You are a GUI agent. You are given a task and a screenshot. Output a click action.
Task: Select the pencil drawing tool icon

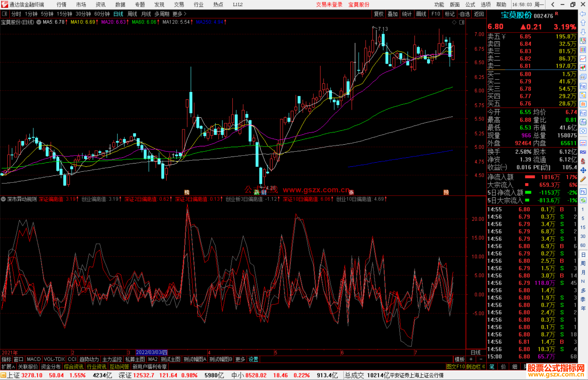(x=583, y=179)
